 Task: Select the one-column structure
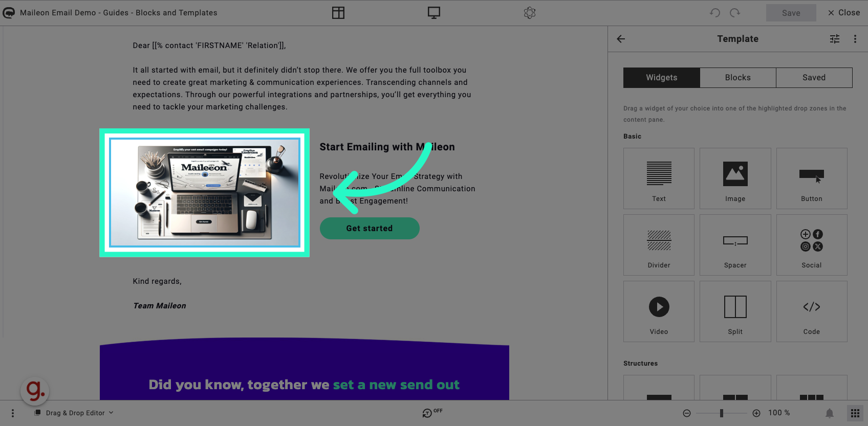(x=659, y=389)
